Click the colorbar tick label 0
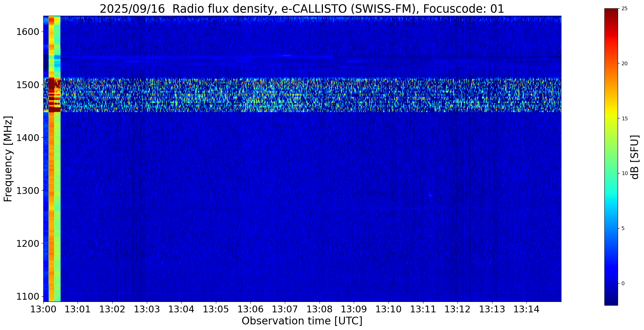 pyautogui.click(x=623, y=284)
